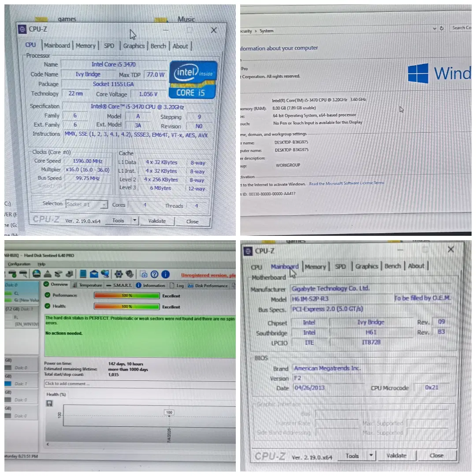Screen dimensions: 476x476
Task: Open the blue notebook report icon
Action: (82, 274)
